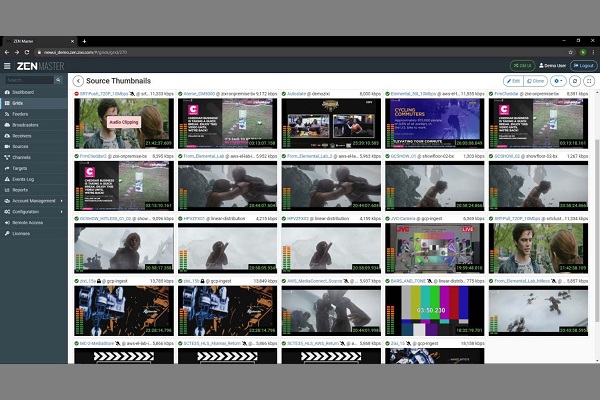The image size is (600, 400).
Task: Go to Feeders in the sidebar
Action: (20, 114)
